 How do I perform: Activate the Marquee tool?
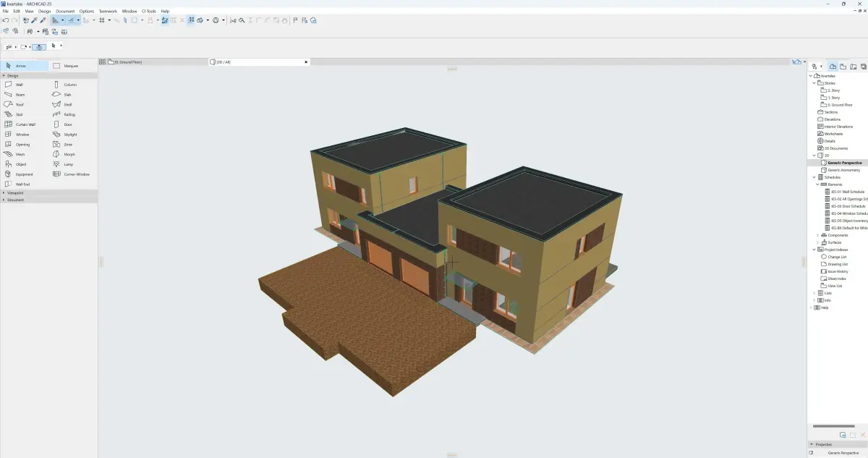[72, 66]
